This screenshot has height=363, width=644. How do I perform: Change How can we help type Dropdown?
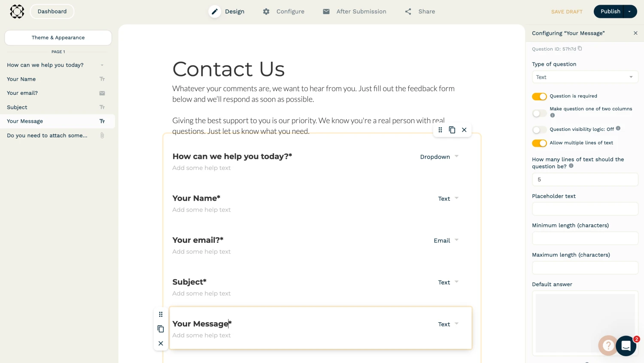pyautogui.click(x=439, y=157)
